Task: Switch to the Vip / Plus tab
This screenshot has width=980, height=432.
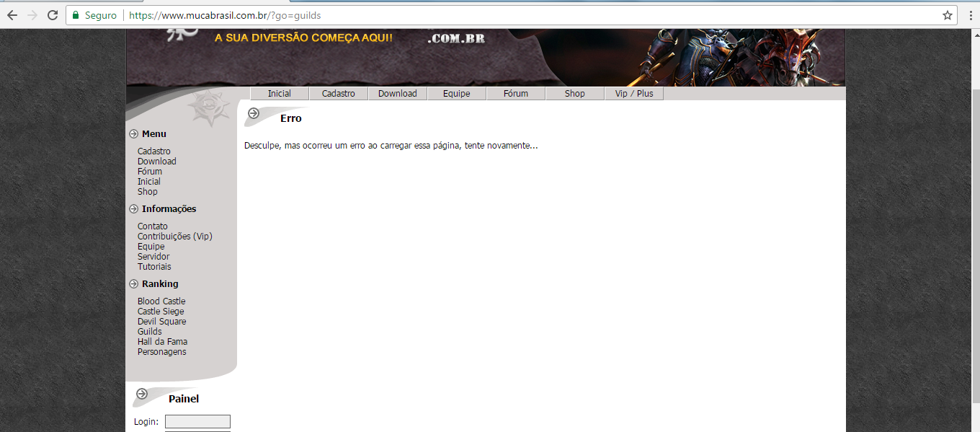Action: click(x=634, y=94)
